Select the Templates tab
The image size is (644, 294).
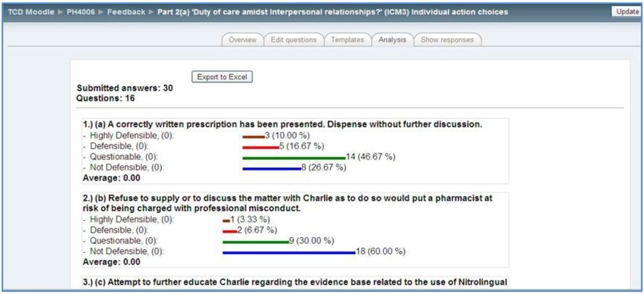[347, 40]
